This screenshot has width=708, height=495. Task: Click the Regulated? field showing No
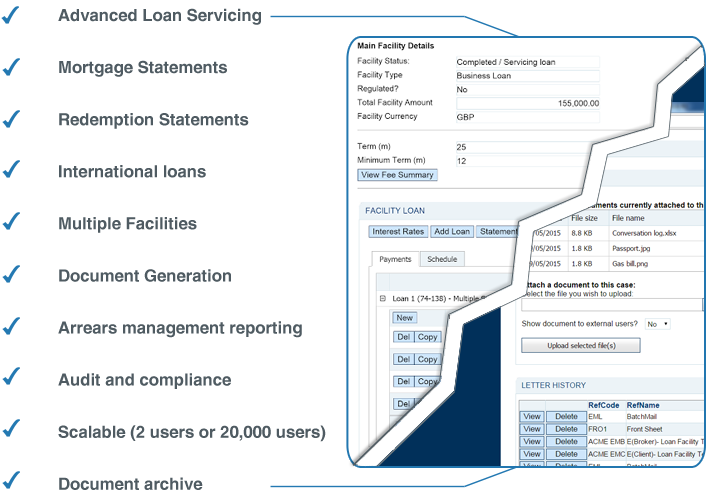(x=527, y=89)
